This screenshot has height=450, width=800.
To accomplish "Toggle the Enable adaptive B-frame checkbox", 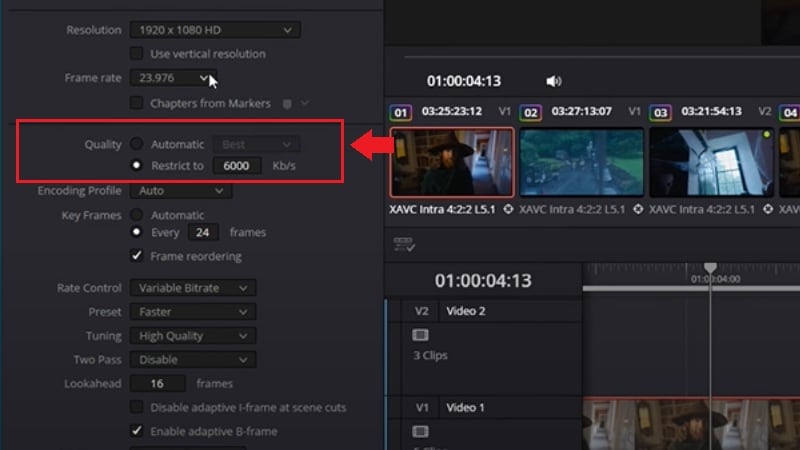I will pyautogui.click(x=136, y=431).
